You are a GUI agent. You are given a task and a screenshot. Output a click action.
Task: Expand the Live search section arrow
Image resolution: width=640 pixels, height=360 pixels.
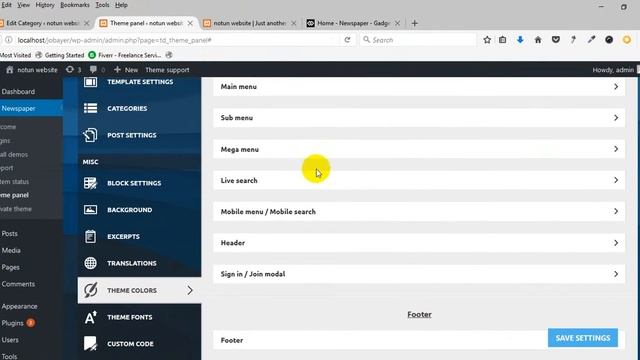[616, 180]
